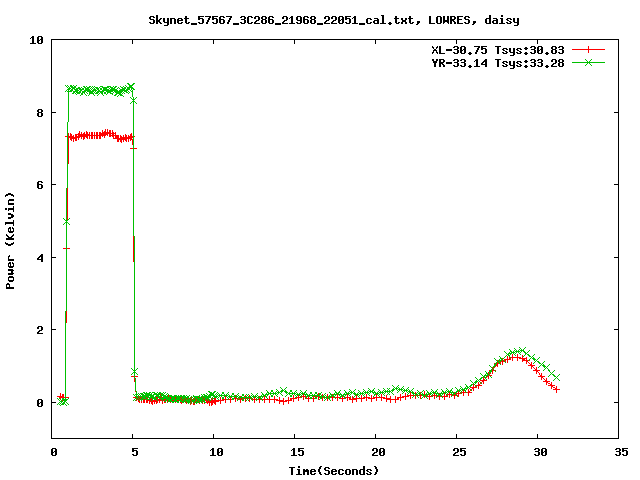Image resolution: width=640 pixels, height=480 pixels.
Task: Click the red legend line sample
Action: point(588,50)
